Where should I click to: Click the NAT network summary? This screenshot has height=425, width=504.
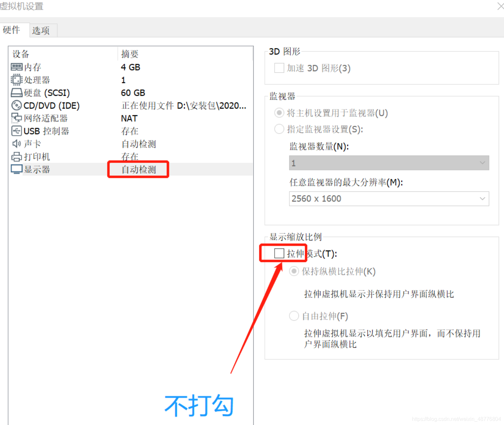click(129, 118)
